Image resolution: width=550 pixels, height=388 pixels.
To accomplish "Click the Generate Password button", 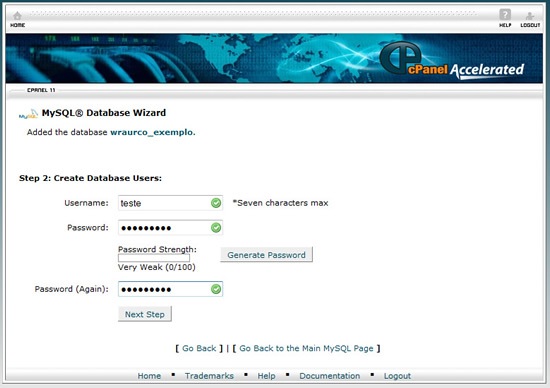I will pyautogui.click(x=266, y=255).
